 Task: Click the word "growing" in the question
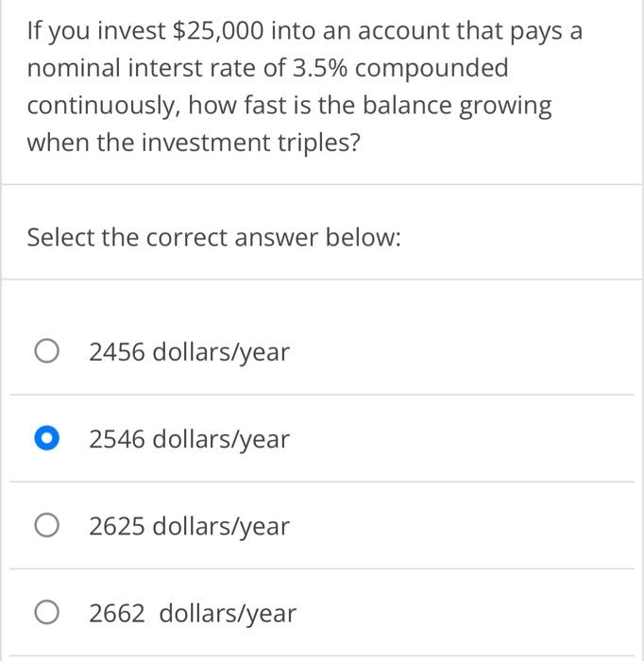pyautogui.click(x=506, y=107)
